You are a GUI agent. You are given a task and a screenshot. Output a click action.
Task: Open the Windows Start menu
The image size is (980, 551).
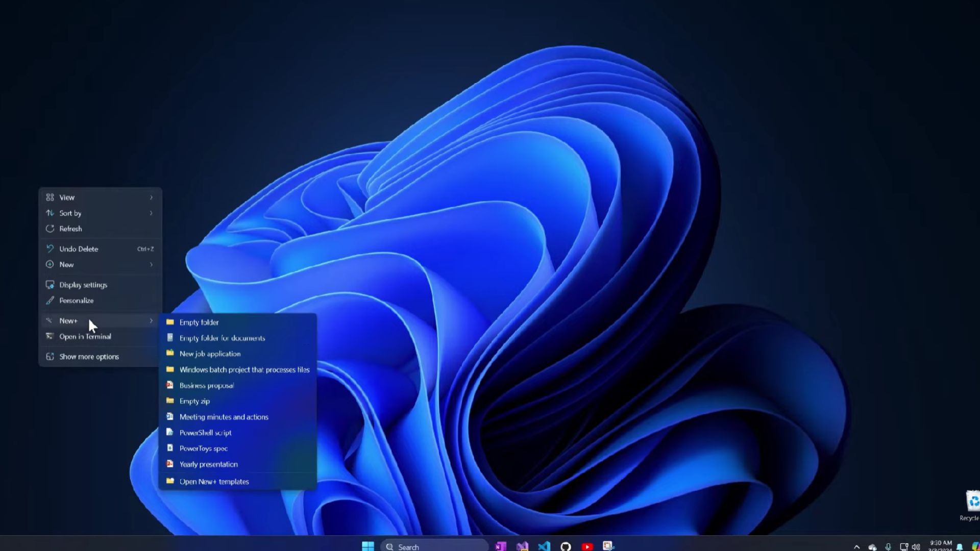pos(367,546)
